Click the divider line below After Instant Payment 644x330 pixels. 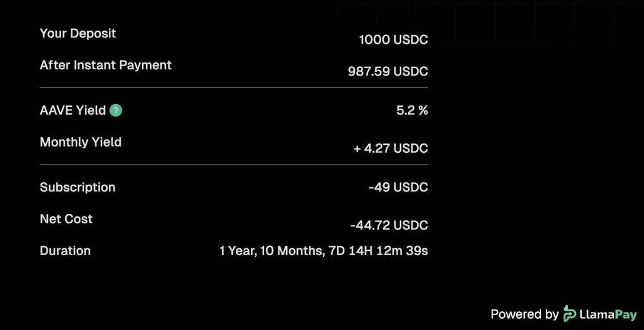click(x=234, y=88)
